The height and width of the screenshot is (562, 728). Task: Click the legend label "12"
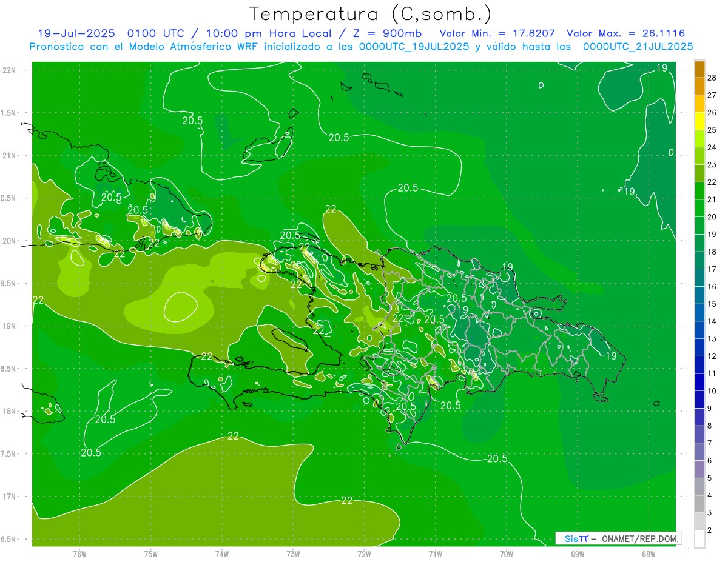712,356
